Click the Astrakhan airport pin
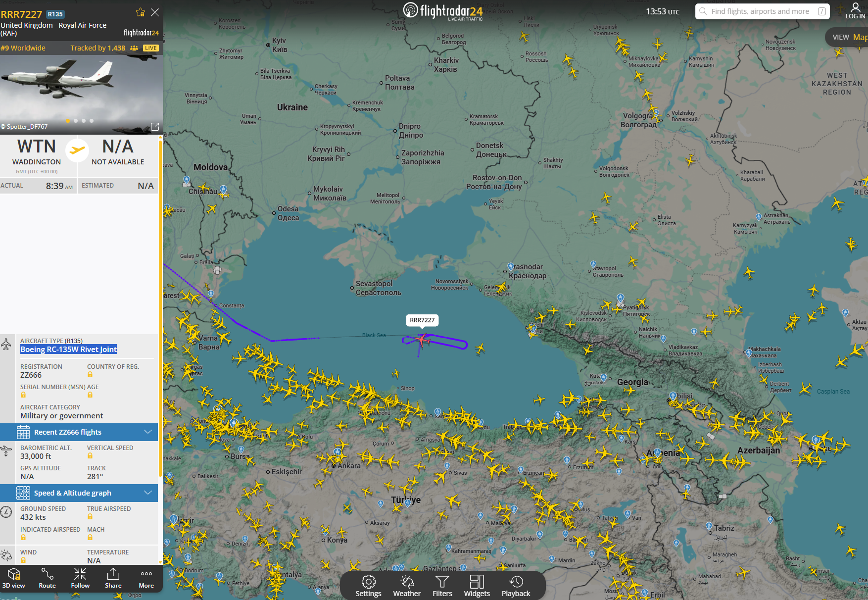868x600 pixels. click(759, 217)
